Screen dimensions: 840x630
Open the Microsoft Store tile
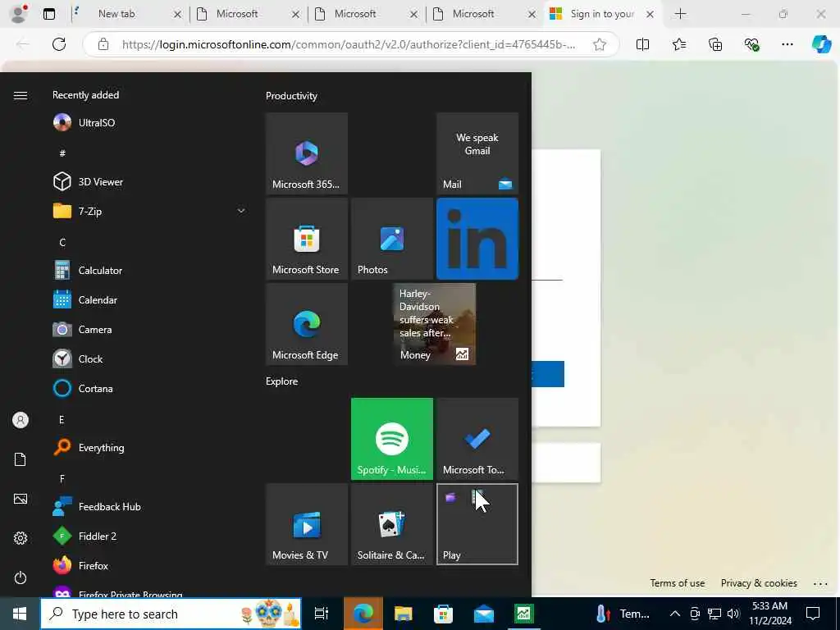click(x=307, y=239)
